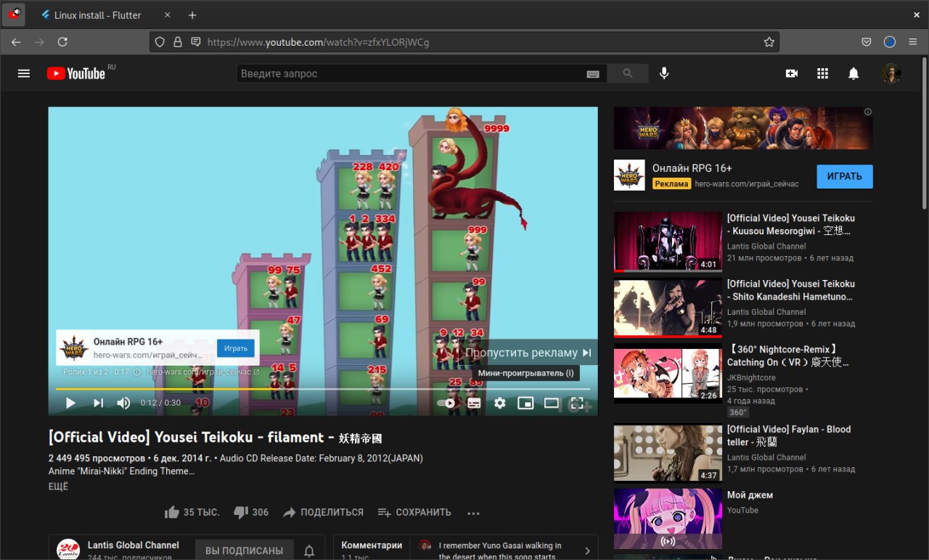Open player settings gear
The height and width of the screenshot is (560, 929).
click(x=500, y=403)
